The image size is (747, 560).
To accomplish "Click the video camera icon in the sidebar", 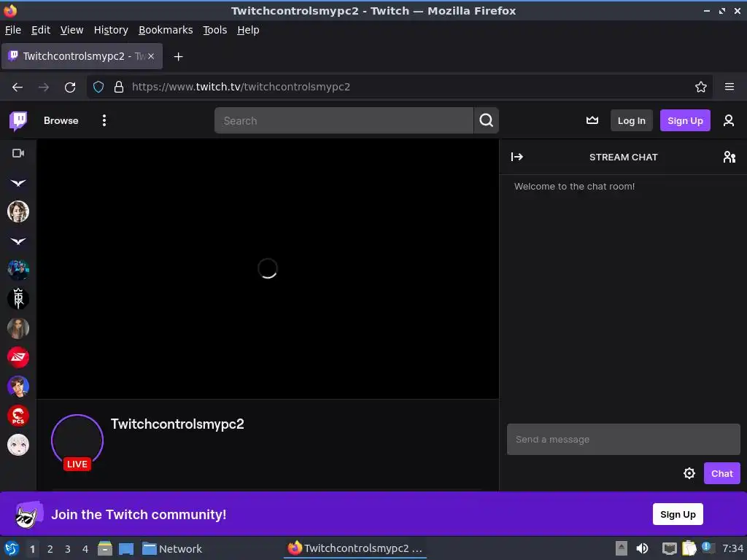I will tap(18, 153).
